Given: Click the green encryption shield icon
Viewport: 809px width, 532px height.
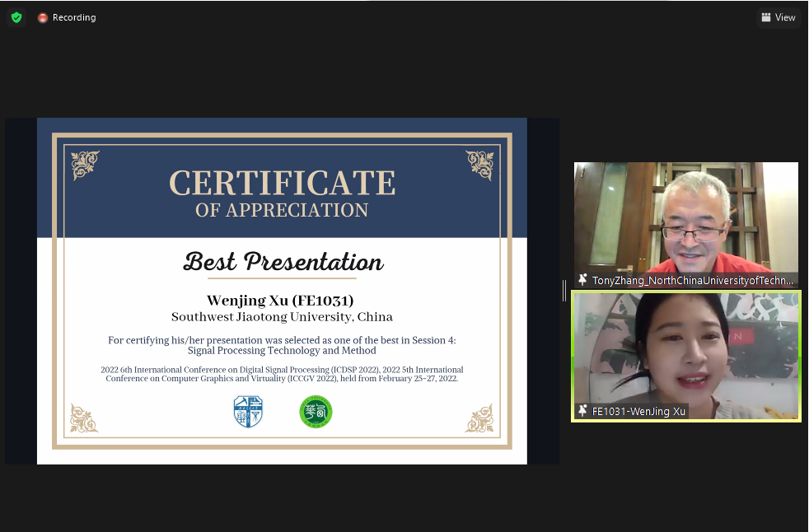Looking at the screenshot, I should coord(16,17).
